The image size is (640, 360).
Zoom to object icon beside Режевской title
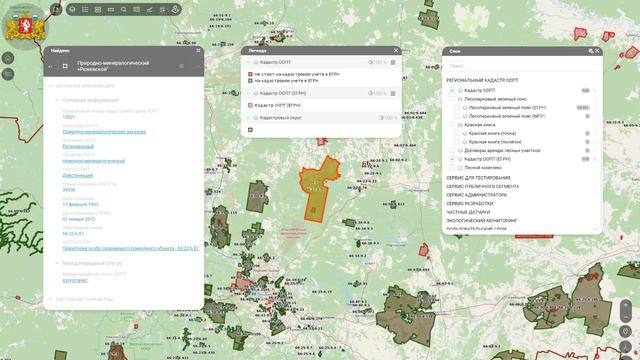click(x=65, y=66)
